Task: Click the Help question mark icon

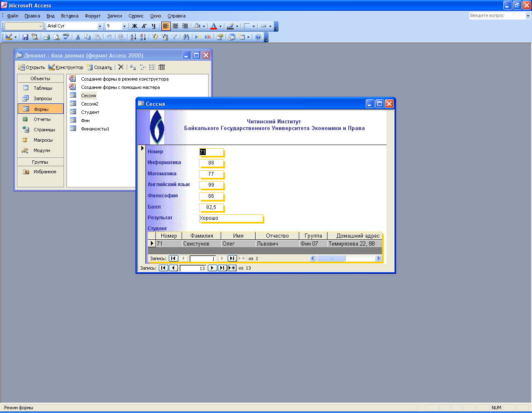Action: [x=258, y=37]
